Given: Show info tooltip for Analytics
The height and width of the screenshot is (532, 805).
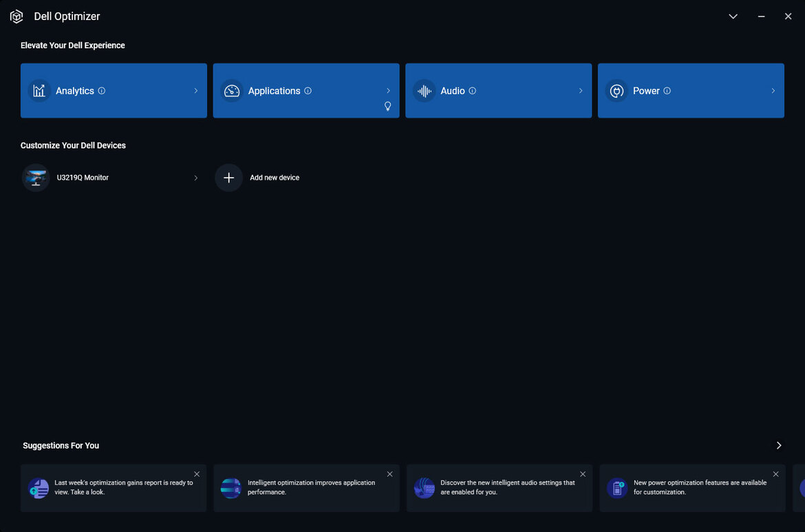Looking at the screenshot, I should coord(102,91).
